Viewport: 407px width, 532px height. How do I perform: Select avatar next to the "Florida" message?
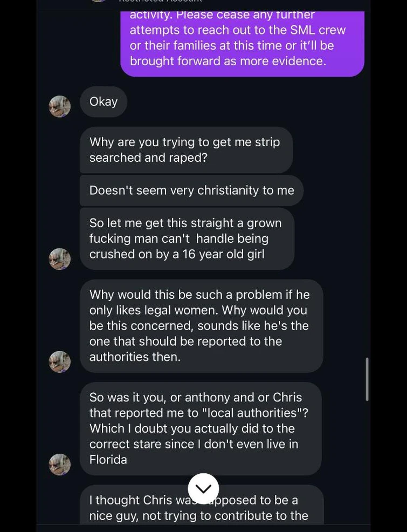point(60,464)
